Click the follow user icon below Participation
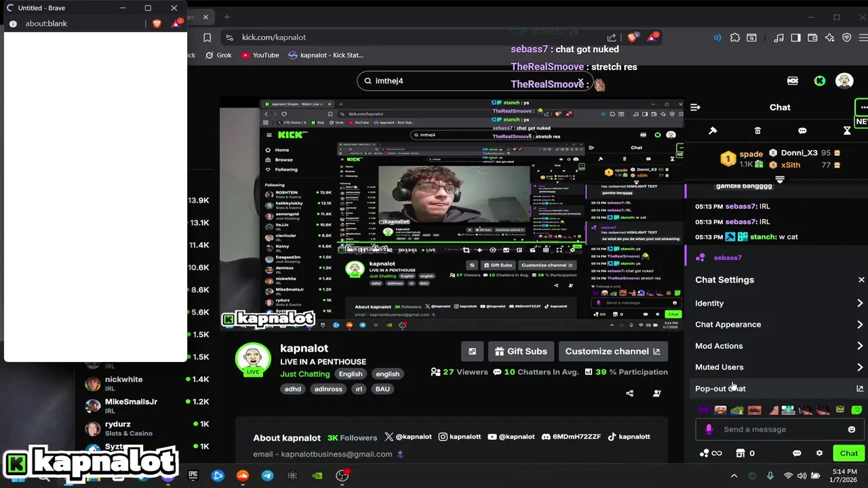Screen dimensions: 868x488 tap(656, 393)
